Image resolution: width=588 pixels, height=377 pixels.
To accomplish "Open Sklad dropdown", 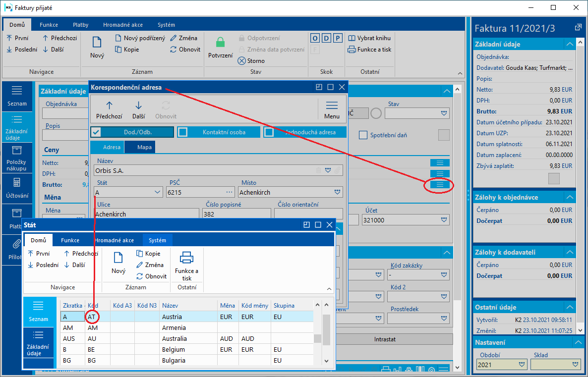I will coord(576,364).
